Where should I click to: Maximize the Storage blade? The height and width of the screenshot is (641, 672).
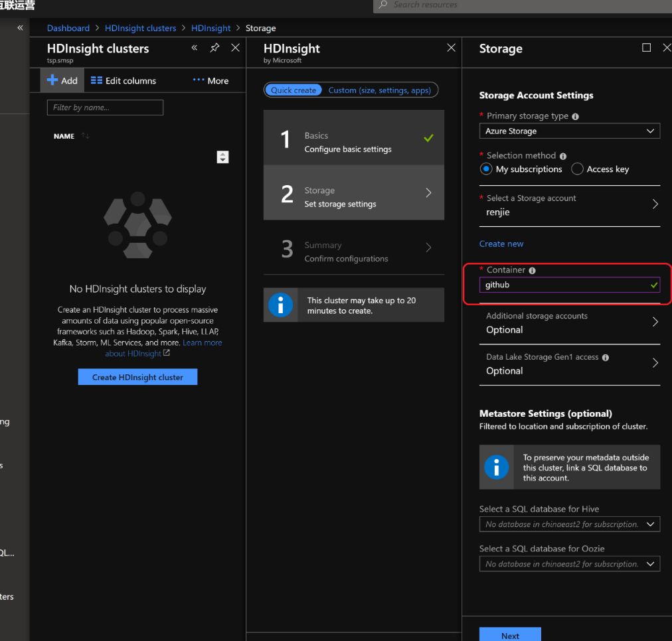(646, 48)
